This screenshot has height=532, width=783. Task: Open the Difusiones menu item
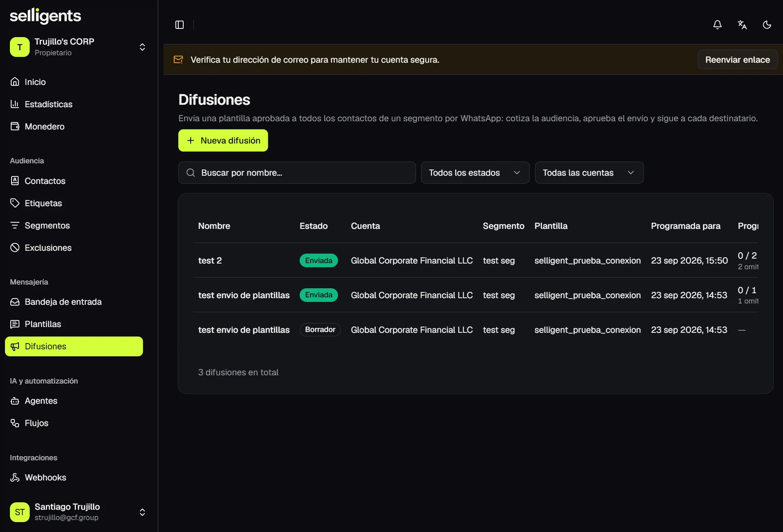click(x=74, y=346)
